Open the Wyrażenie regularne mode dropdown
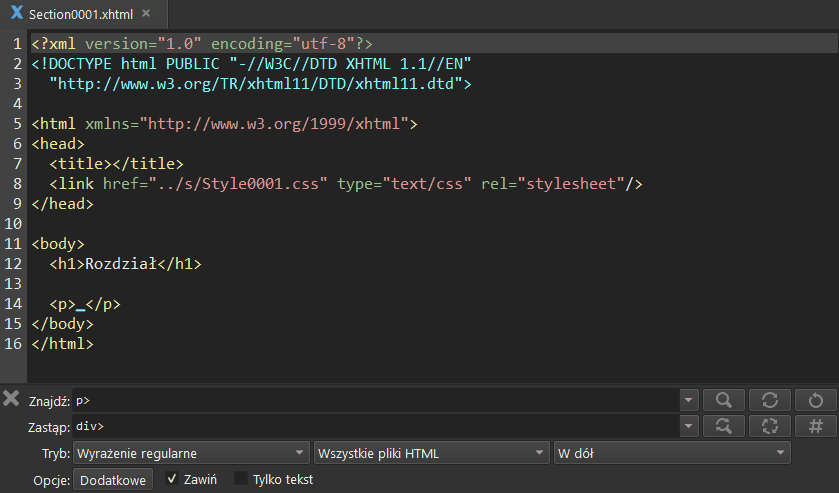Screen dimensions: 839x493 point(190,453)
